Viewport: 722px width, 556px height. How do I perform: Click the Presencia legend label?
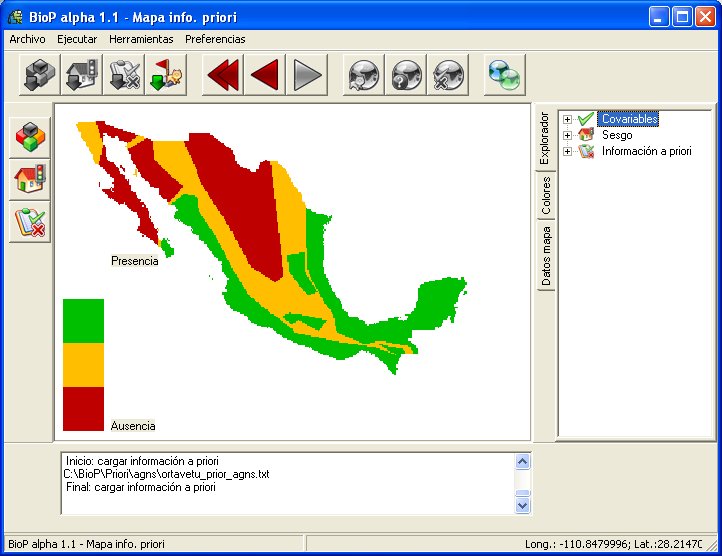[134, 261]
